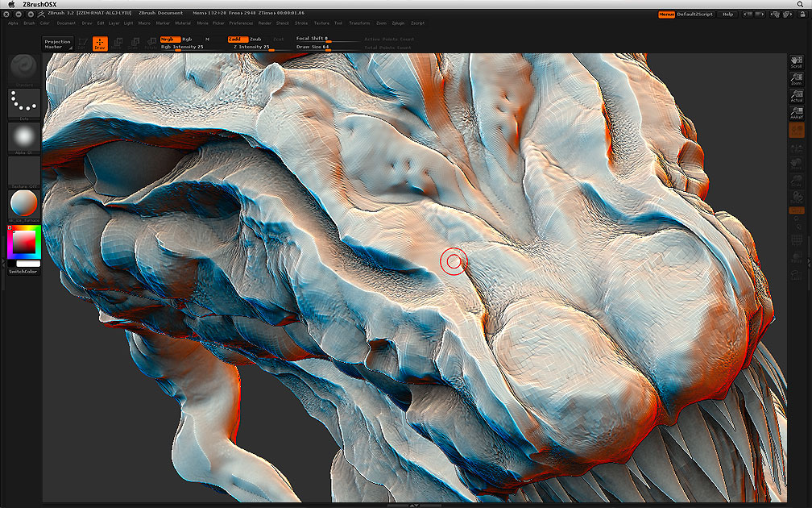Toggle the orange perspective button in right shelf
This screenshot has height=508, width=812.
click(x=797, y=130)
